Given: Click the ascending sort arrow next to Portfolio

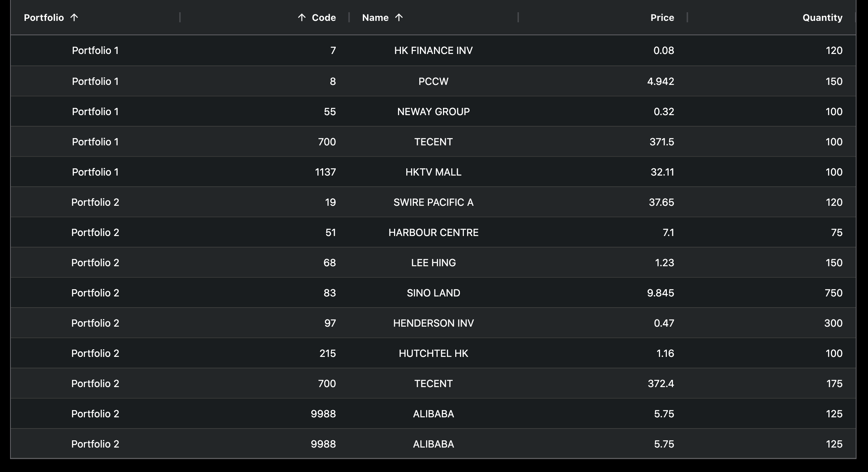Looking at the screenshot, I should tap(74, 17).
